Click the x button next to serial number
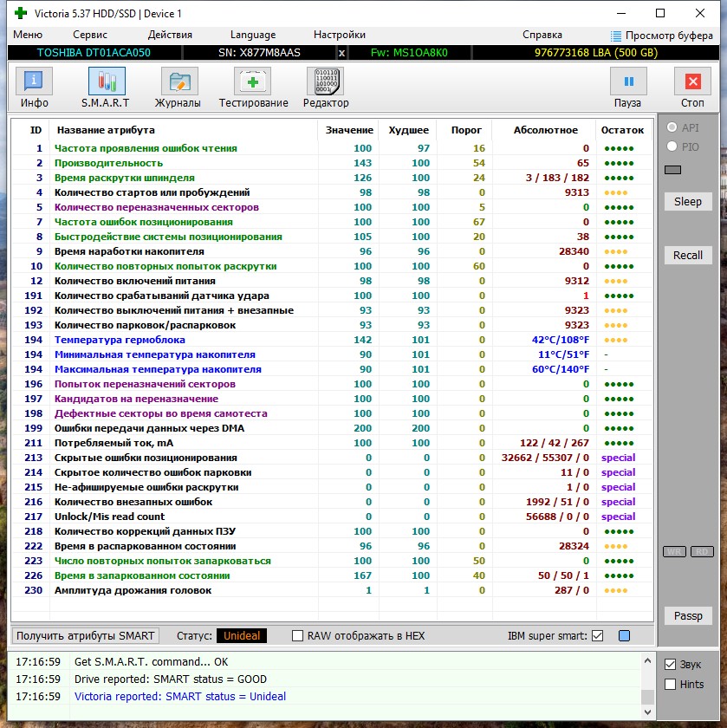The height and width of the screenshot is (728, 727). coord(341,53)
